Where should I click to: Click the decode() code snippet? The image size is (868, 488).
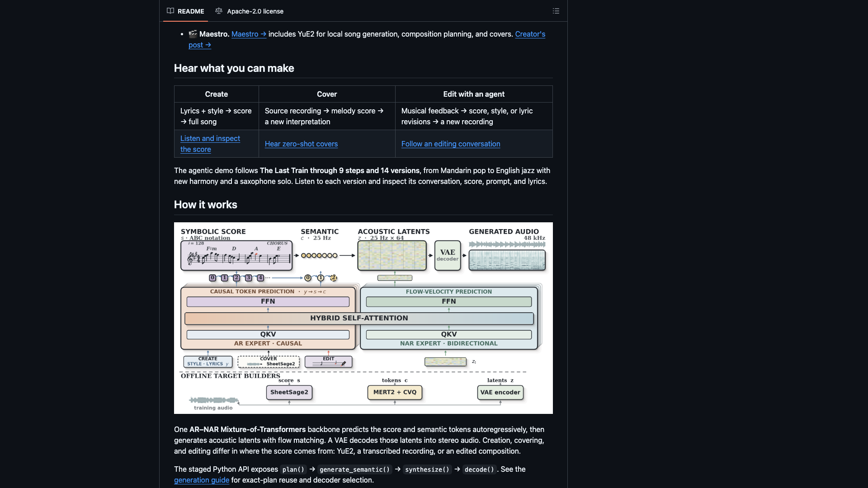[x=479, y=469]
